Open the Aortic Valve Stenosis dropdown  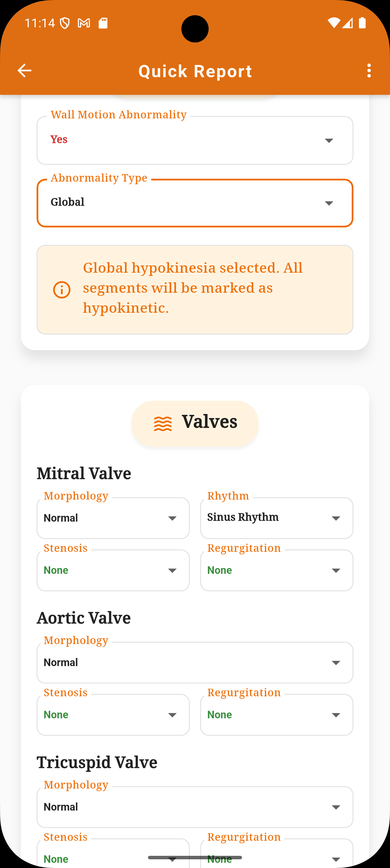coord(113,715)
